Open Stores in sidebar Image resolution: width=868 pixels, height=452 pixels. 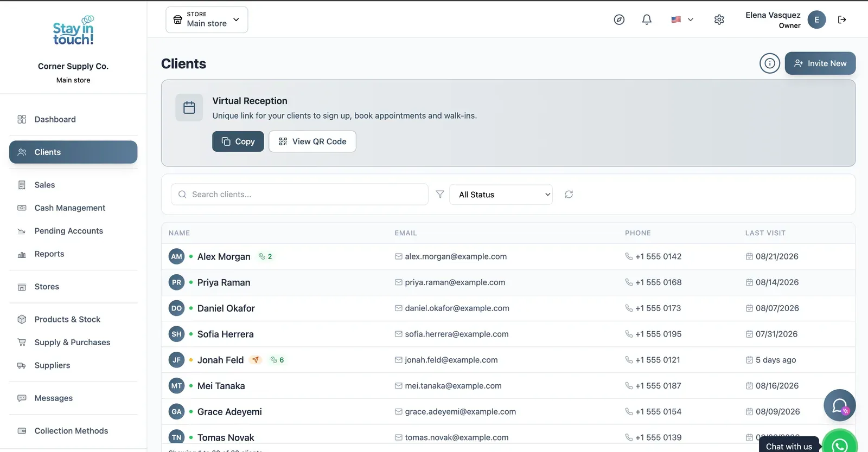point(73,287)
